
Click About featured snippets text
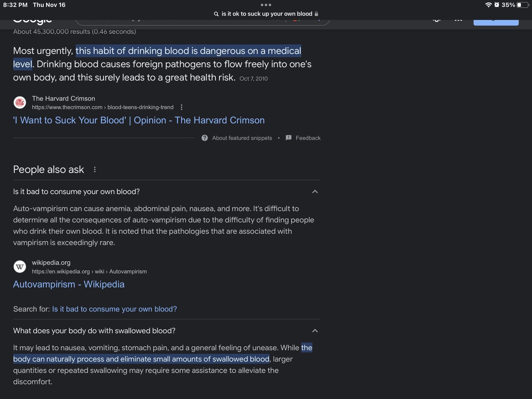click(x=242, y=138)
